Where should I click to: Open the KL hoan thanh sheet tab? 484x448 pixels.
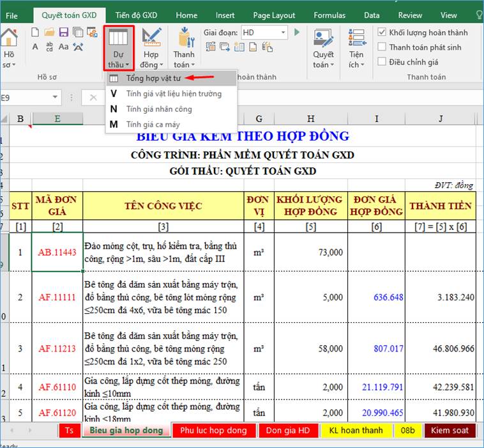click(356, 431)
